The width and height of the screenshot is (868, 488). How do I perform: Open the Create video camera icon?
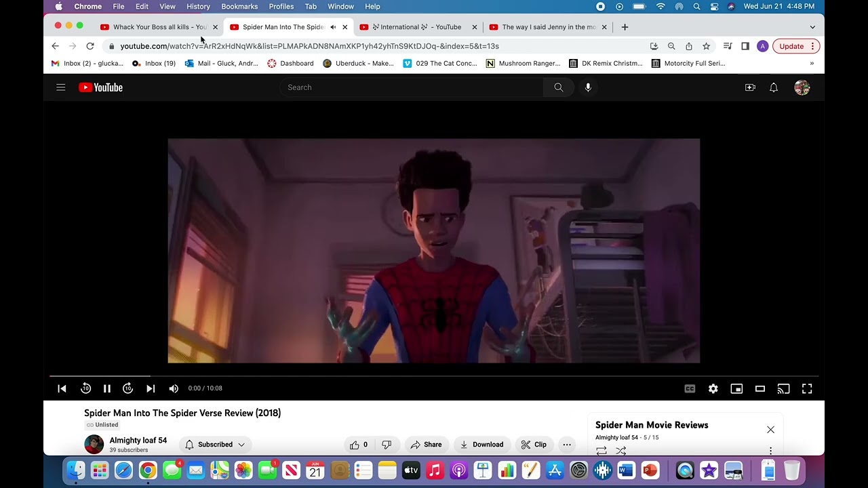[x=750, y=87]
